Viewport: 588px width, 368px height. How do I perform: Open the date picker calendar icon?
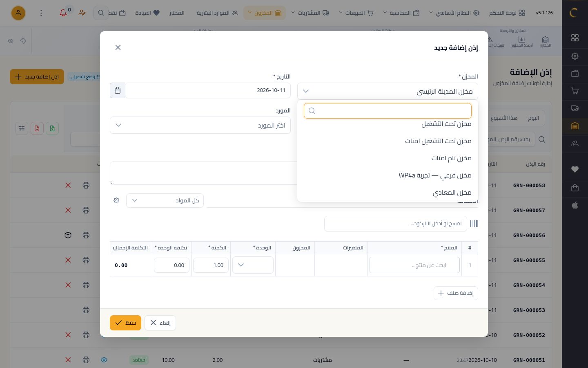[x=118, y=90]
